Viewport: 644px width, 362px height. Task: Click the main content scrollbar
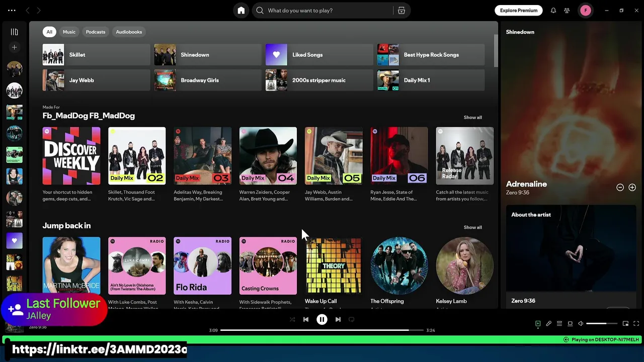coord(496,50)
